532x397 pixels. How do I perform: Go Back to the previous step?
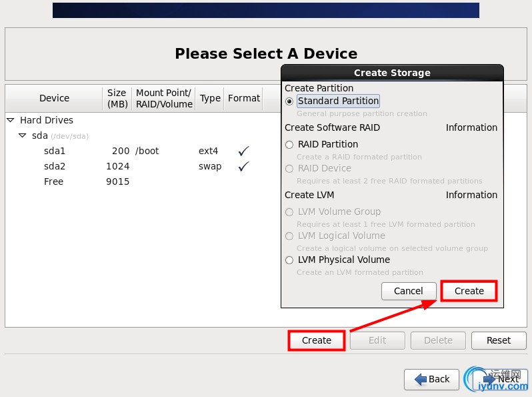[431, 380]
